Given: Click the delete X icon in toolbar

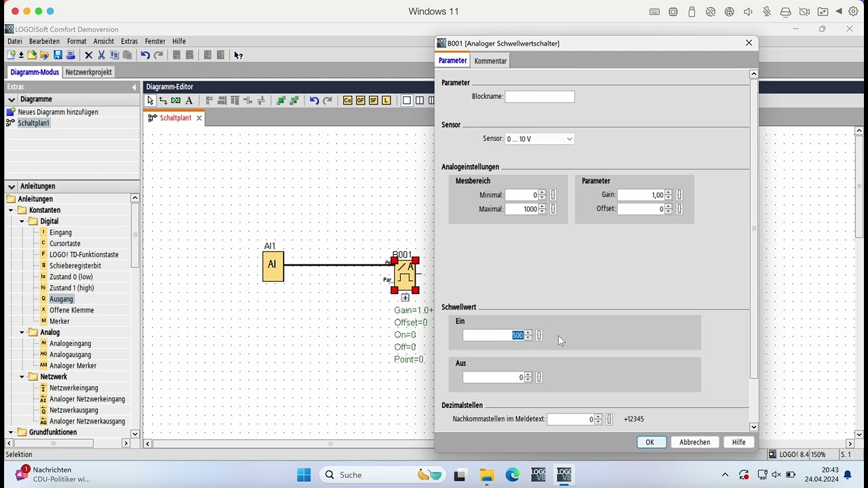Looking at the screenshot, I should pyautogui.click(x=88, y=55).
